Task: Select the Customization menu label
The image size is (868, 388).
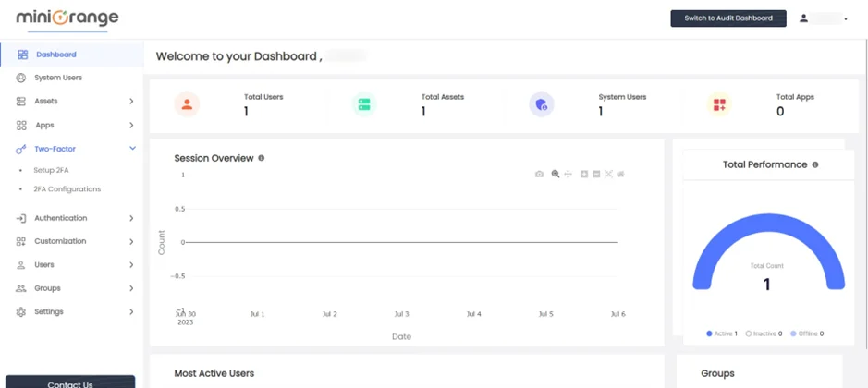Action: [x=60, y=241]
